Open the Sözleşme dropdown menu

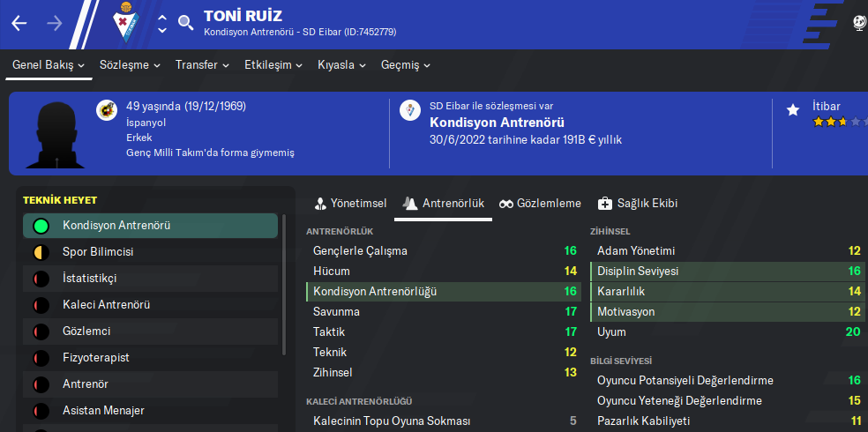131,65
